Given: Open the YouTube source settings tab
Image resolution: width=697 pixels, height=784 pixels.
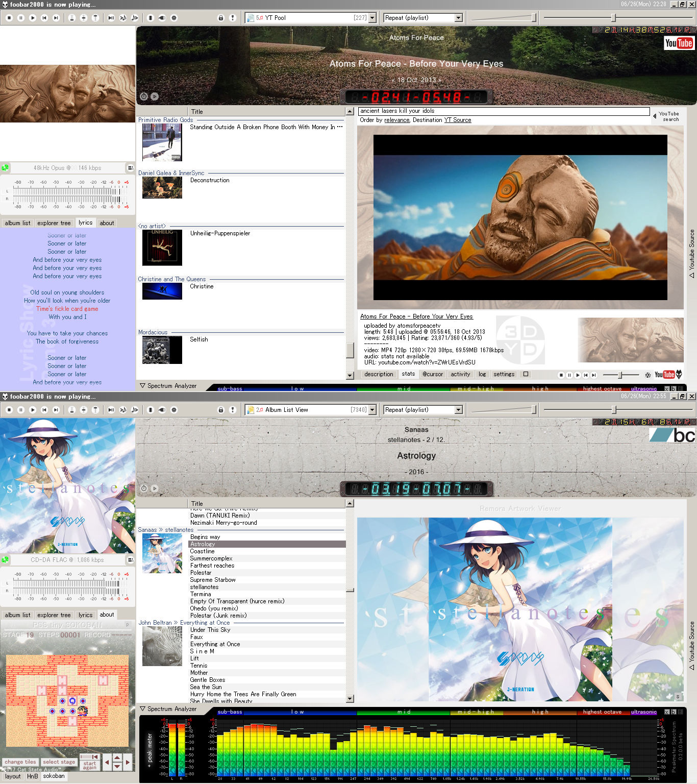Looking at the screenshot, I should [504, 374].
